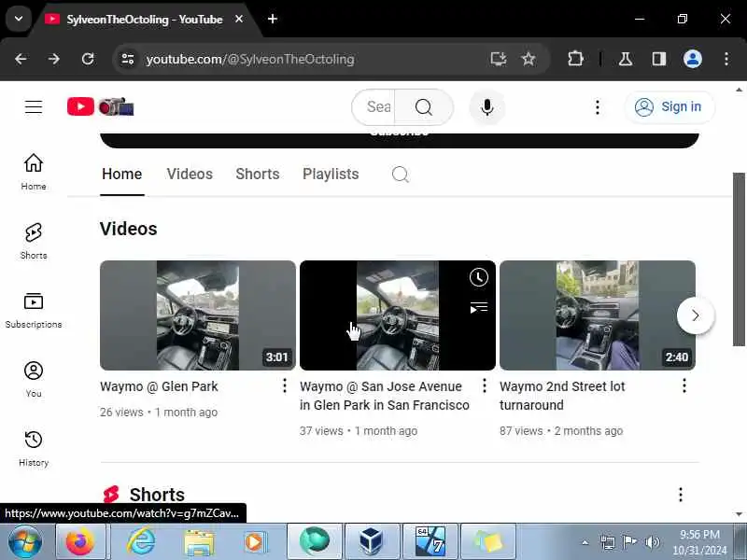Click the page vertical scrollbar thumb

[739, 259]
